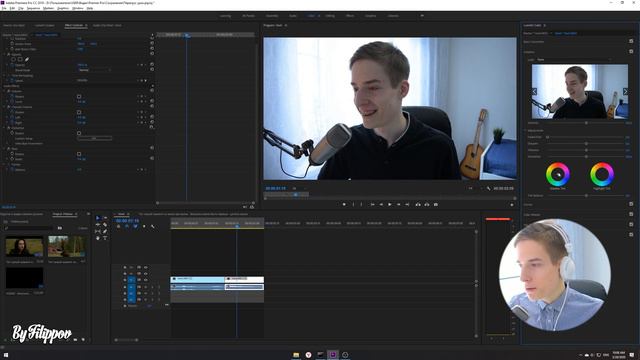Toggle V1 track output eye
This screenshot has width=640, height=360.
tap(146, 280)
